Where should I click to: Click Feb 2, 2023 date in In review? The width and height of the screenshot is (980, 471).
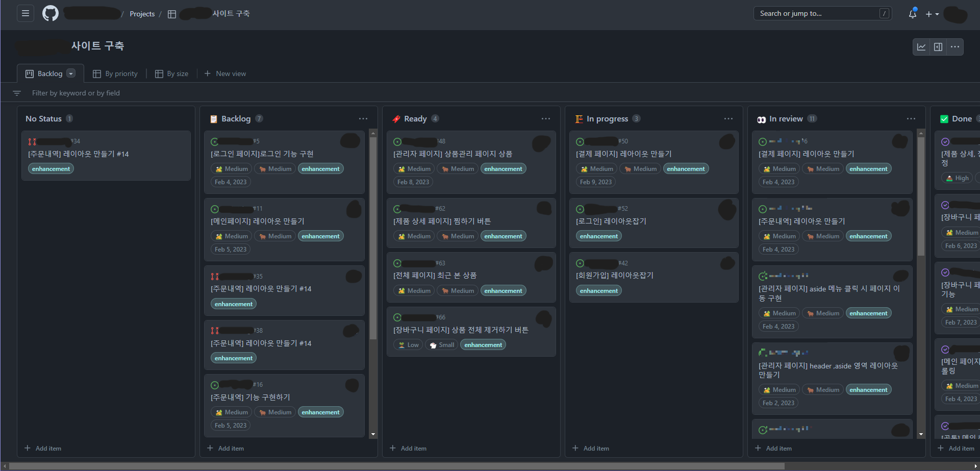tap(778, 403)
